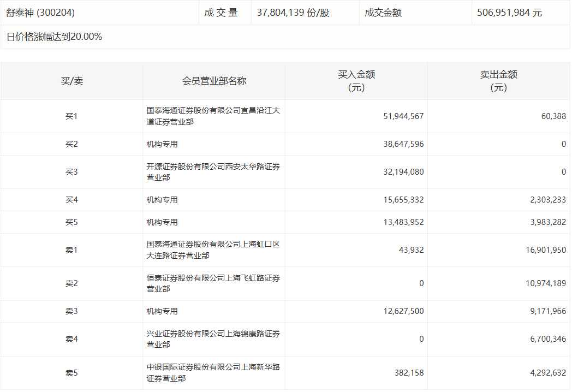Open 中银国际证券上海新华路证券营业部 entry

(213, 372)
